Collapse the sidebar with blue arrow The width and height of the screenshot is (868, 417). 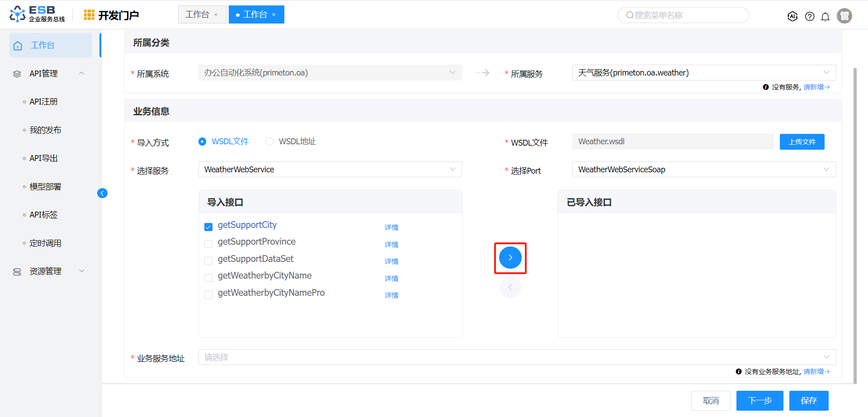point(102,193)
